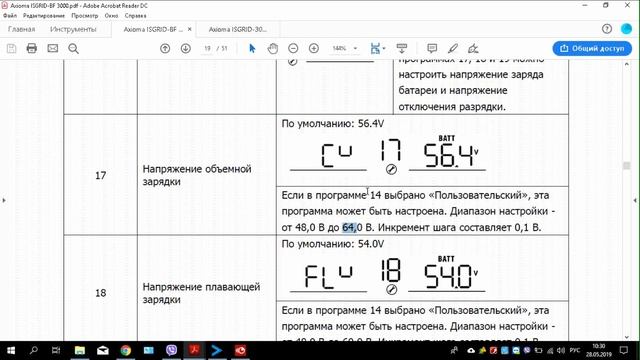Viewport: 640px width, 360px height.
Task: Click the taskbar clock and date
Action: (599, 351)
